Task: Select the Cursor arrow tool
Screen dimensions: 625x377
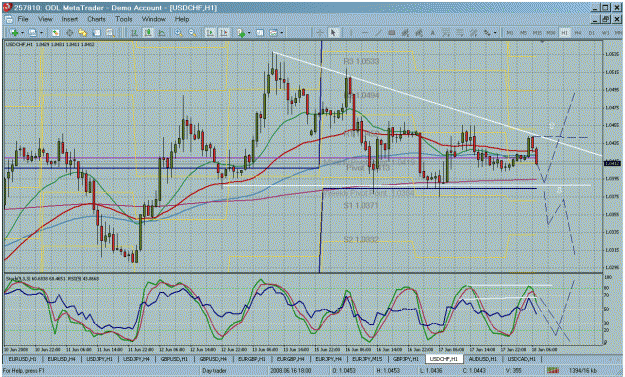Action: [333, 33]
